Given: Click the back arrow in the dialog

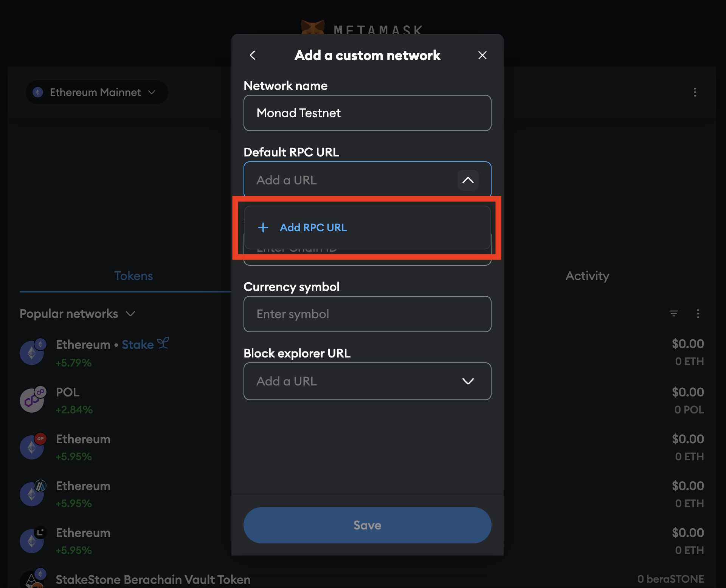Looking at the screenshot, I should [253, 55].
